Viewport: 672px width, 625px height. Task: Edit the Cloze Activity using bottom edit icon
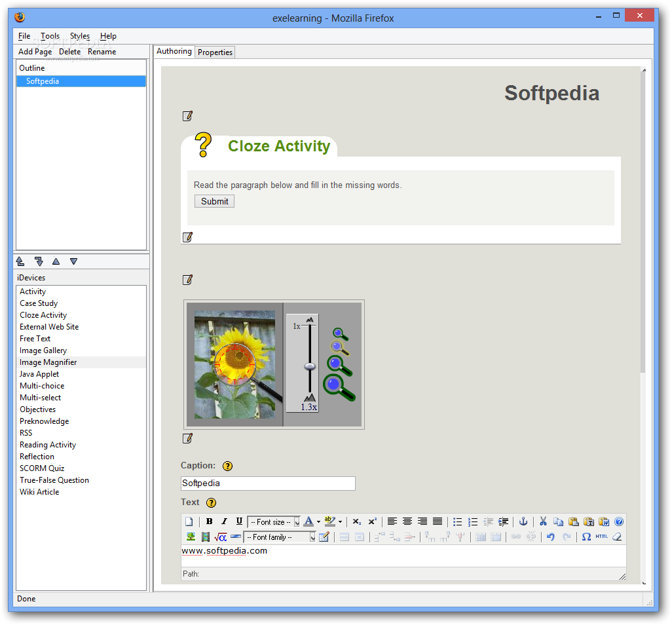click(x=187, y=237)
